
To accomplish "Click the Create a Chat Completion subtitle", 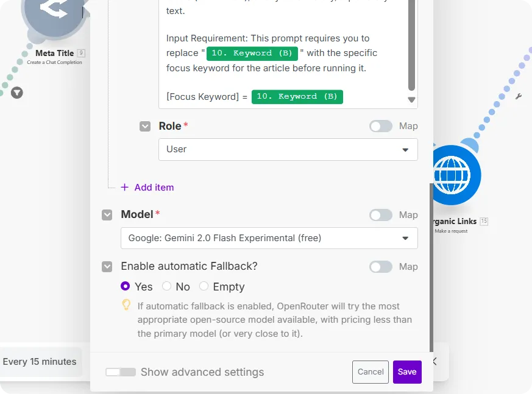I will tap(54, 62).
